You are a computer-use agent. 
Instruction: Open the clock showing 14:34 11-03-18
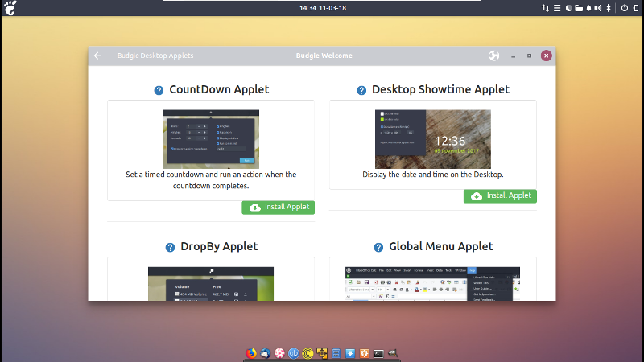pos(323,8)
